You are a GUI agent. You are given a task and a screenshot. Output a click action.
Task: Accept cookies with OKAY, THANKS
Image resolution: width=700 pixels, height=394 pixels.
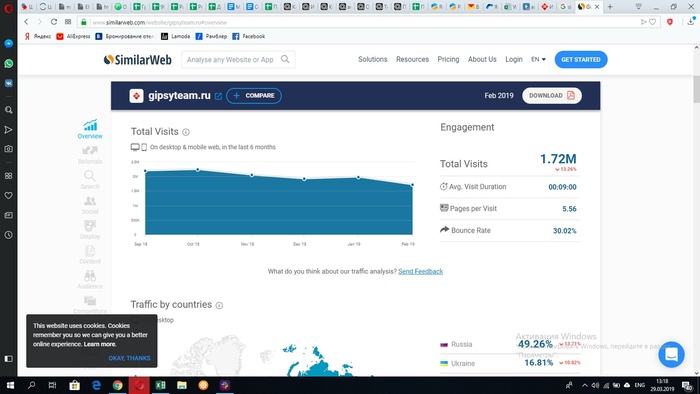tap(129, 358)
